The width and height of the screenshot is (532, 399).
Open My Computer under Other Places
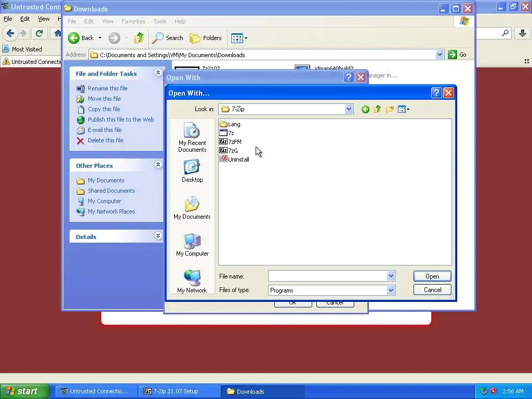click(104, 201)
